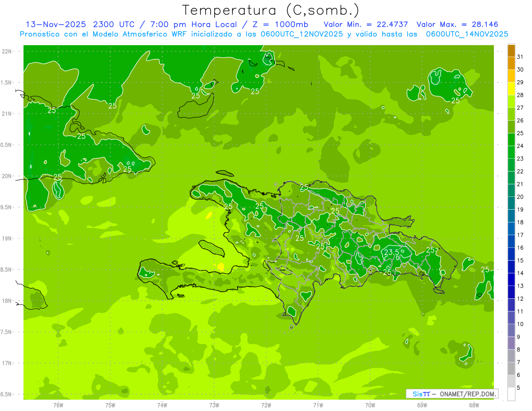The image size is (532, 411).
Task: Click the "70W" longitude axis label
Action: coord(370,405)
